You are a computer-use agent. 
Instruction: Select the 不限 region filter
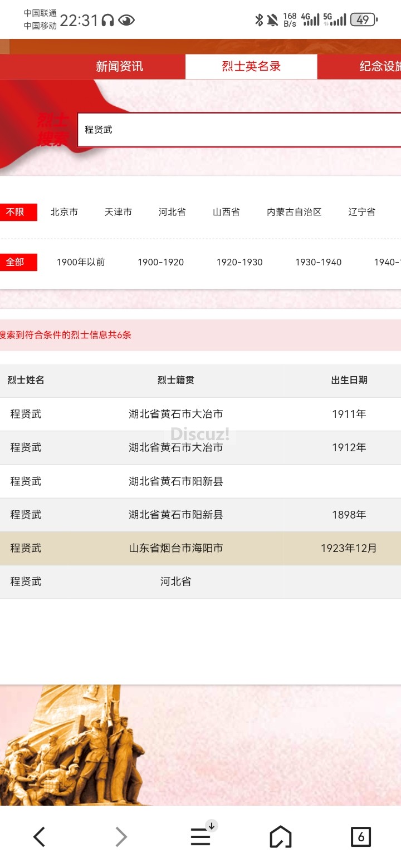click(18, 212)
